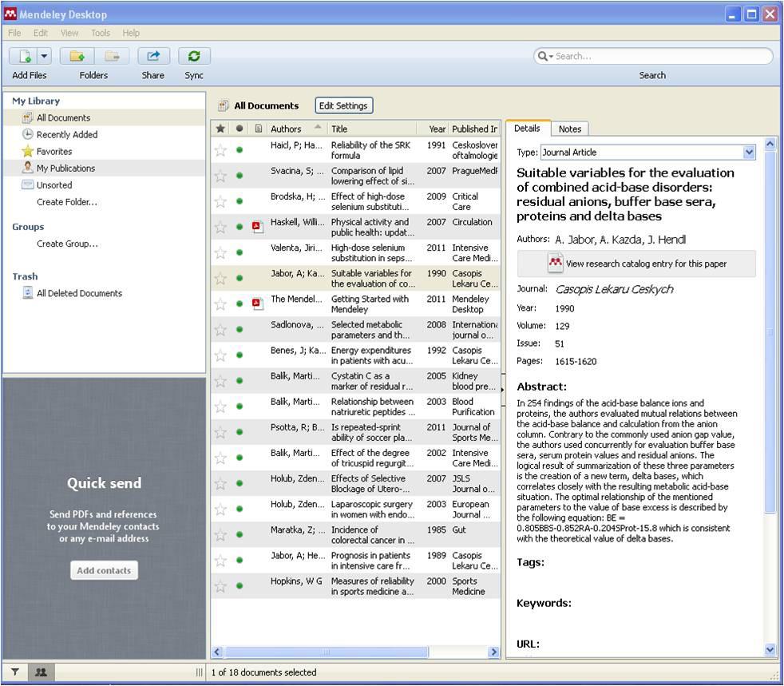This screenshot has height=686, width=784.
Task: Toggle favorite star for Haicl SRK formula row
Action: [x=220, y=150]
